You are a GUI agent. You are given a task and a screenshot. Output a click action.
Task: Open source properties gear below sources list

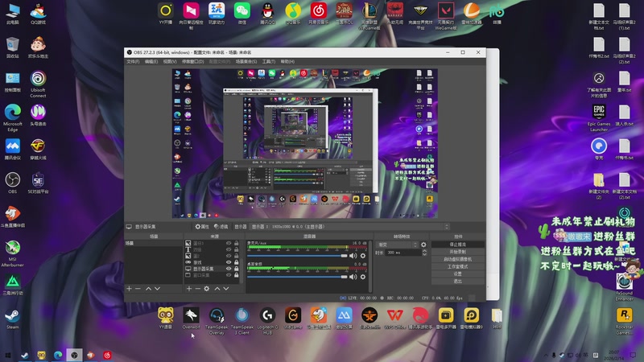(x=207, y=289)
